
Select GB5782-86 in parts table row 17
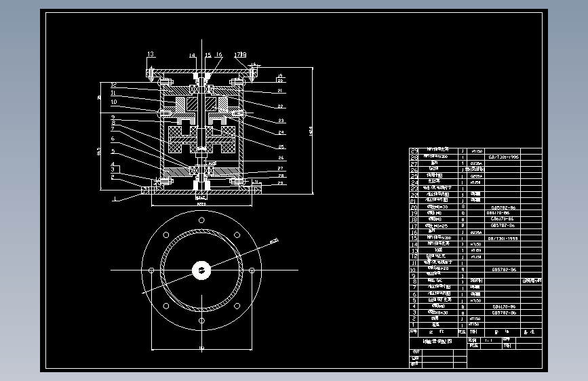tap(503, 226)
